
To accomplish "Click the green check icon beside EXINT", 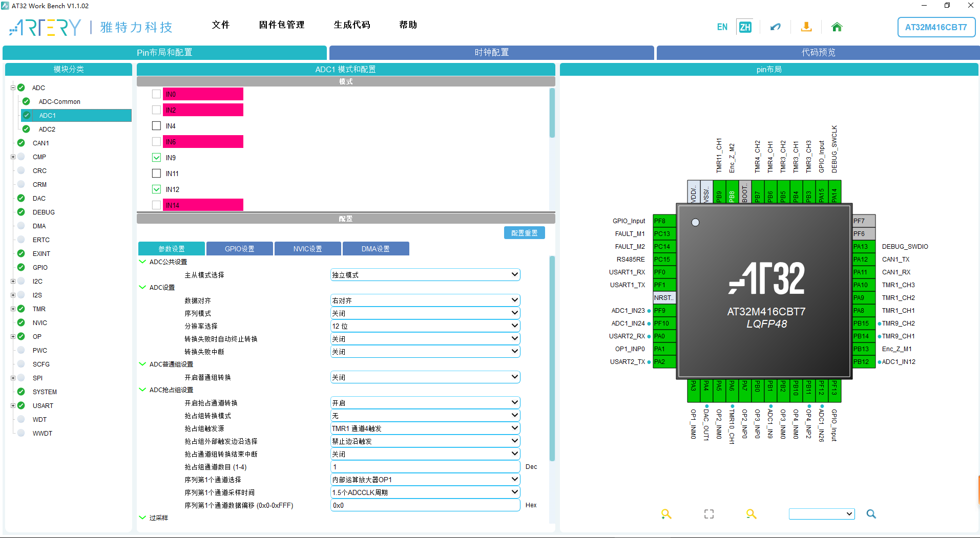I will [21, 253].
